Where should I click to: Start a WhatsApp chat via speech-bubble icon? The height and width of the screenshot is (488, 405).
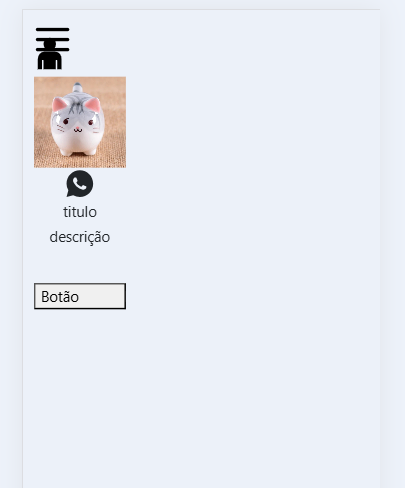tap(80, 183)
